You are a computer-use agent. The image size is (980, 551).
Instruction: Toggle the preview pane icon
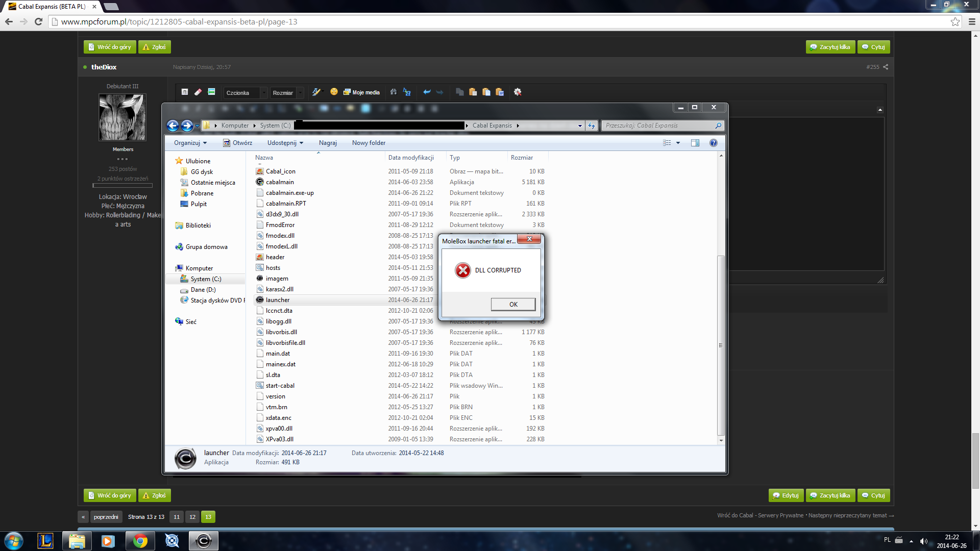click(x=695, y=143)
